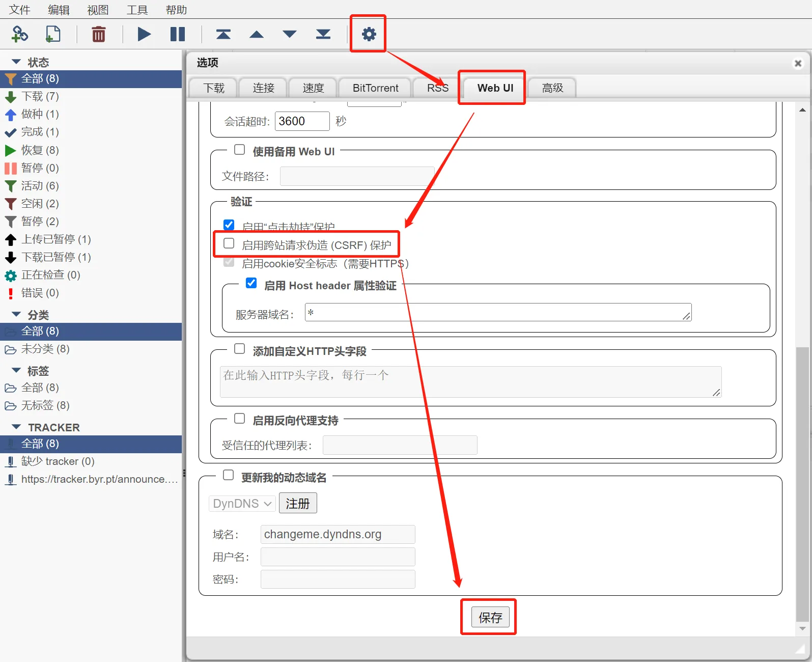Switch to the BitTorrent options tab

375,88
